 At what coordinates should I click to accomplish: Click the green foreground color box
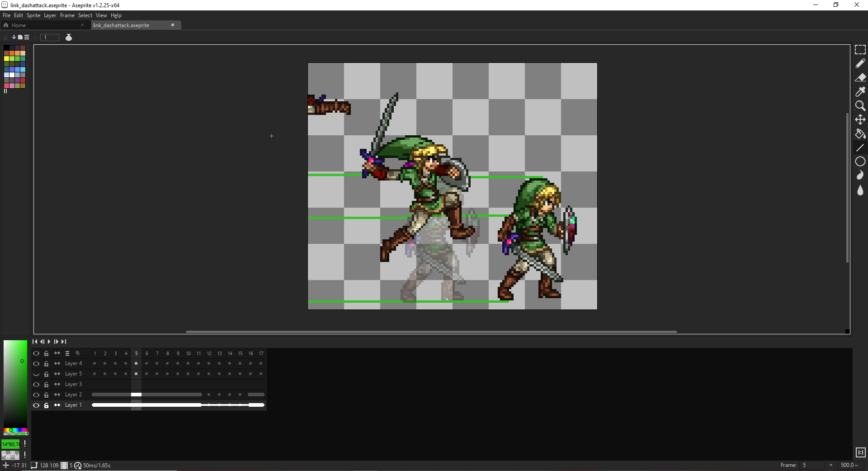tap(10, 444)
